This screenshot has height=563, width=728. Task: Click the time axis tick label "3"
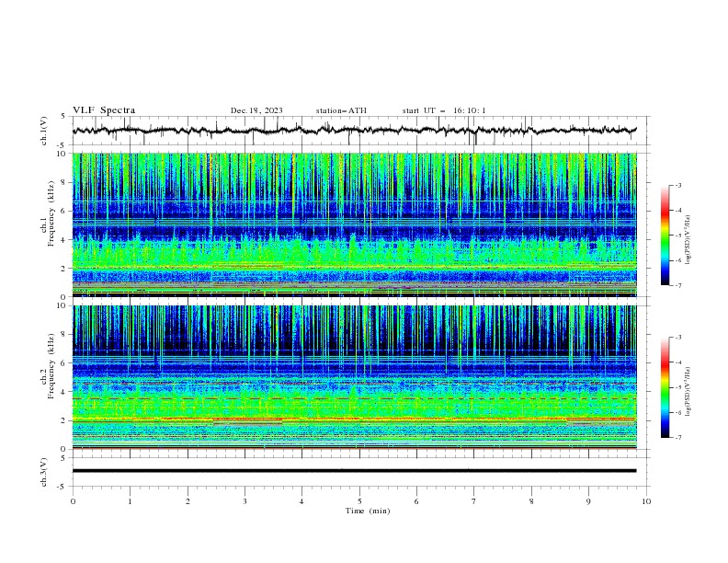pos(245,501)
